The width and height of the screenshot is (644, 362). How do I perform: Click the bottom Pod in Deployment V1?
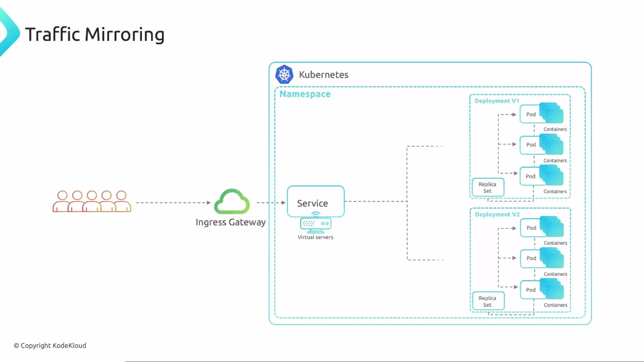tap(531, 176)
